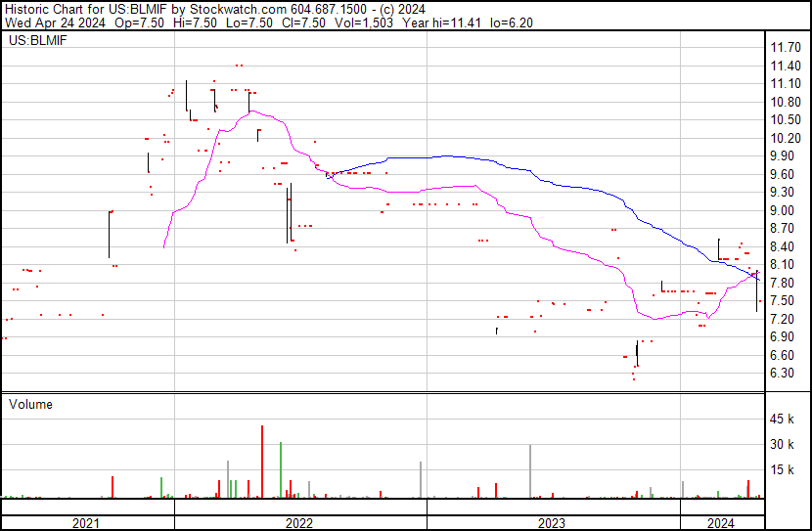Click the Wed Apr 24 2024 date text
The height and width of the screenshot is (531, 812).
[55, 22]
